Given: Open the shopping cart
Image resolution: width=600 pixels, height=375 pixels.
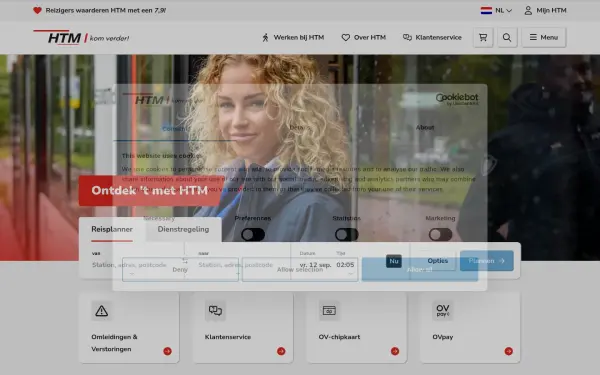Looking at the screenshot, I should coord(483,37).
